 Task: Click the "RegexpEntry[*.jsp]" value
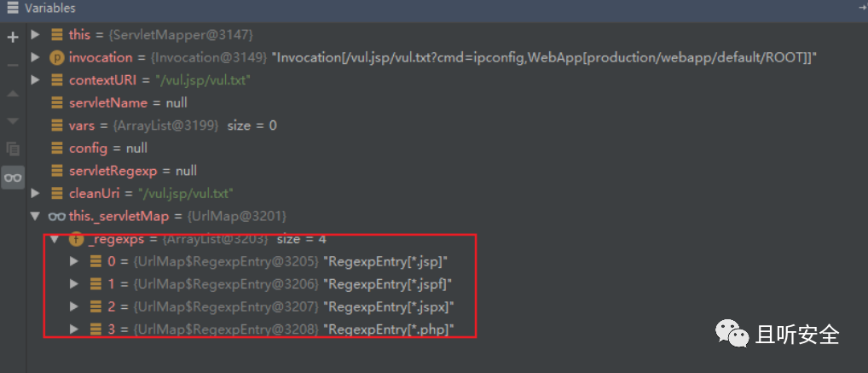click(385, 261)
